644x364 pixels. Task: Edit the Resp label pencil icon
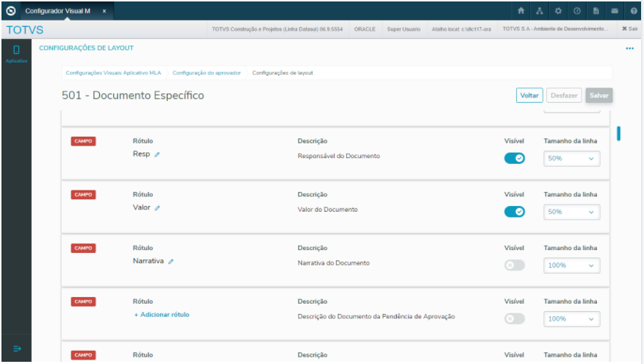tap(157, 154)
